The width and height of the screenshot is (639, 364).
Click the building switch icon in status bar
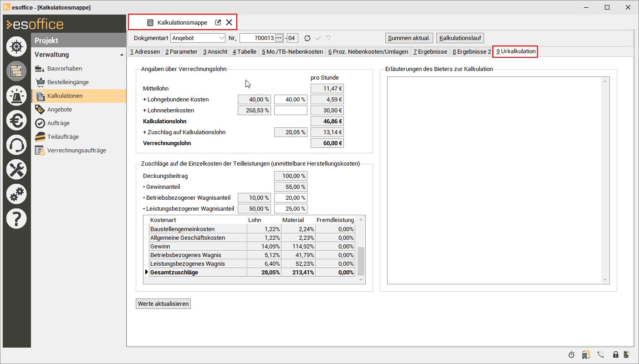point(586,354)
